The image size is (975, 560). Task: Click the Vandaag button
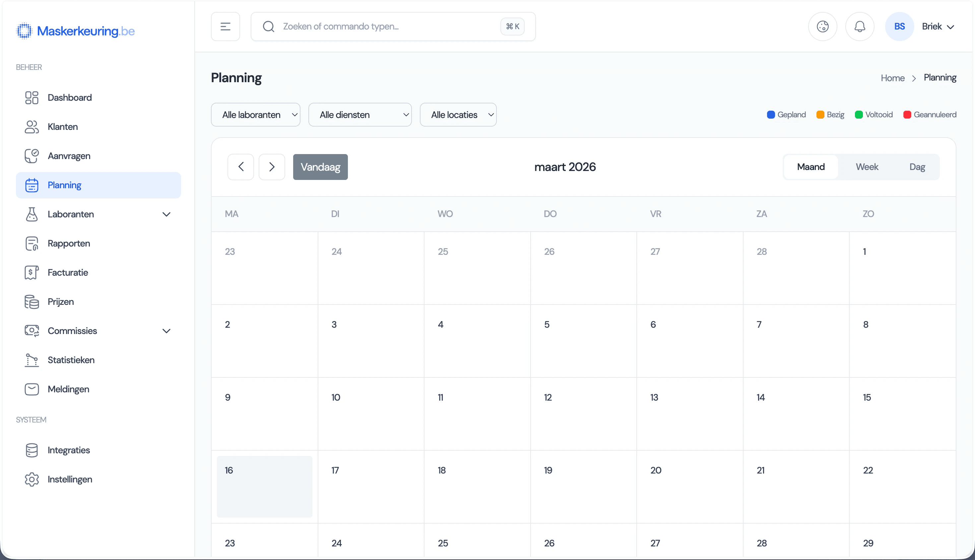tap(320, 167)
